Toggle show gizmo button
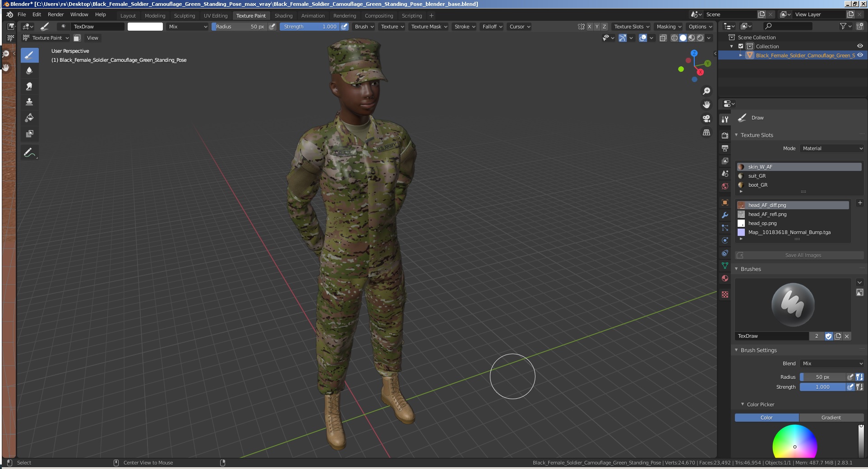The image size is (868, 469). tap(622, 38)
